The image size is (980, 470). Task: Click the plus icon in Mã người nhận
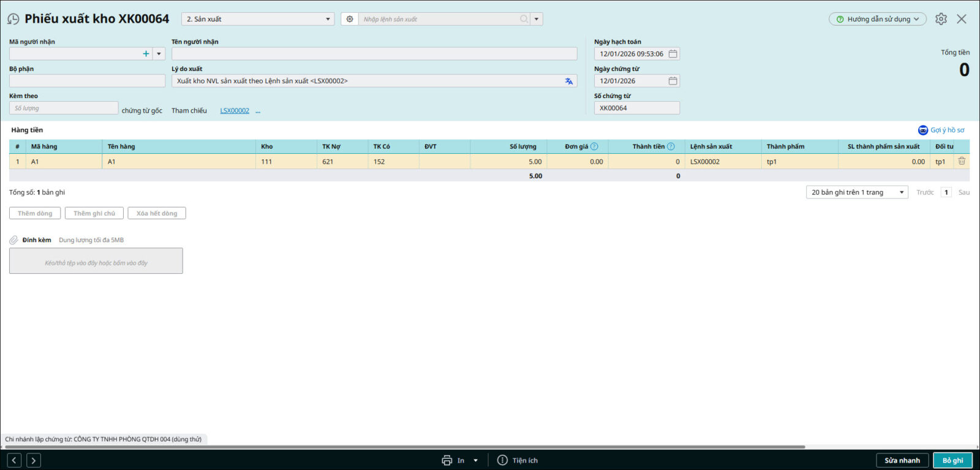click(146, 54)
